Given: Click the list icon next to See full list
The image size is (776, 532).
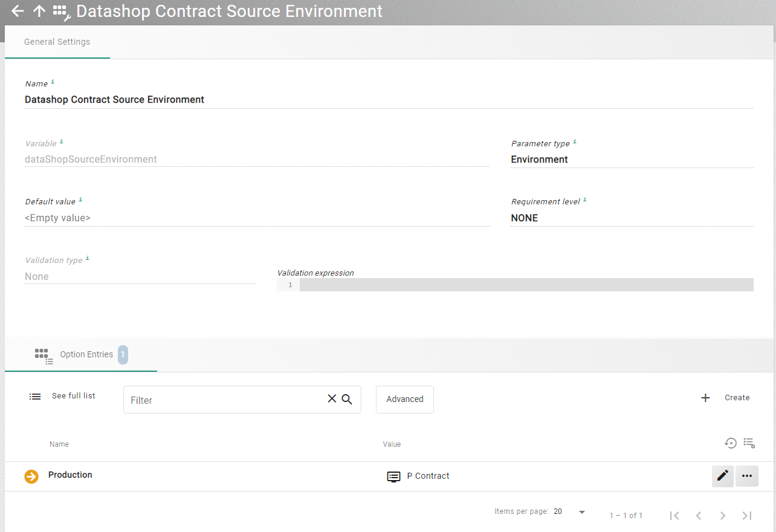Looking at the screenshot, I should 34,396.
